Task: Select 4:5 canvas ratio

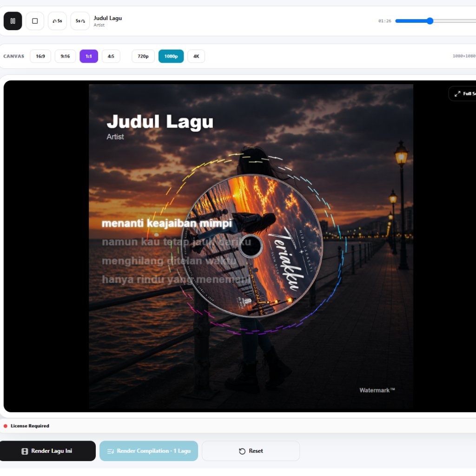Action: (111, 56)
